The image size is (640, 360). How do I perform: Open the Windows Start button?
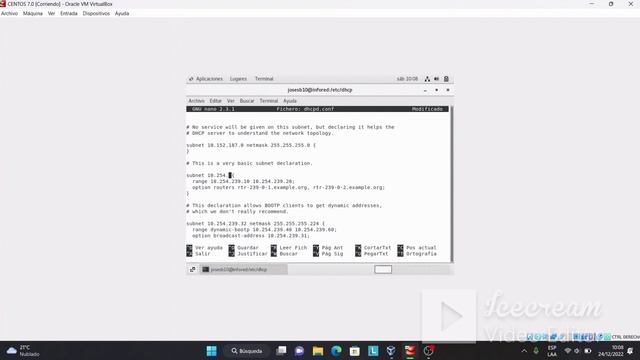point(211,351)
